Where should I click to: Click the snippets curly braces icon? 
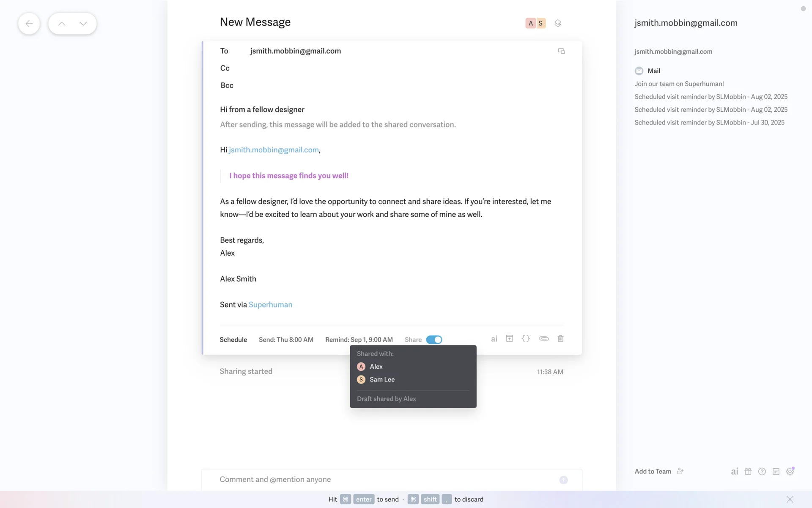tap(526, 339)
